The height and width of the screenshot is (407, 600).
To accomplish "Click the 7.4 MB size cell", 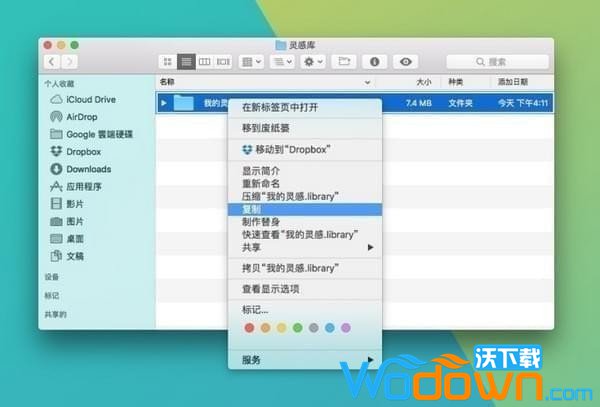I will (x=419, y=103).
